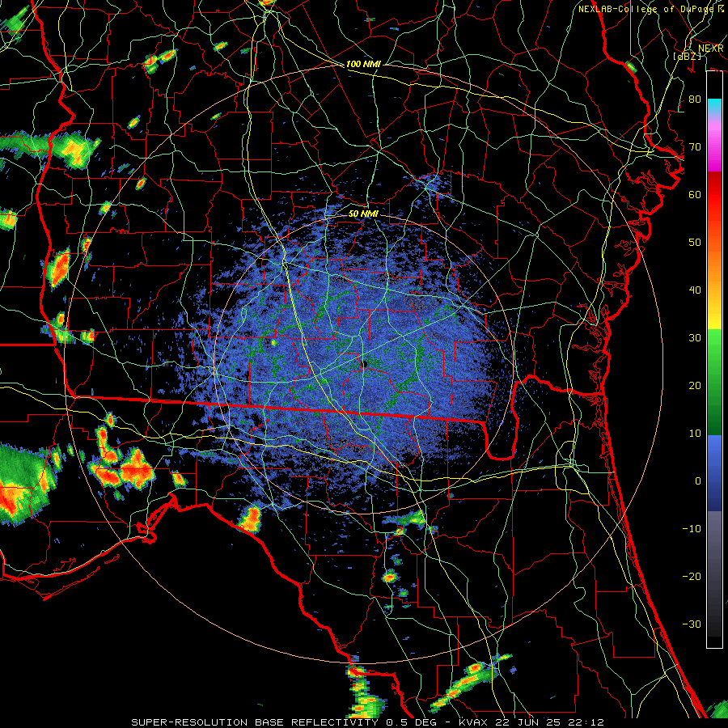Click the "50 NMI" range ring label

pos(363,214)
